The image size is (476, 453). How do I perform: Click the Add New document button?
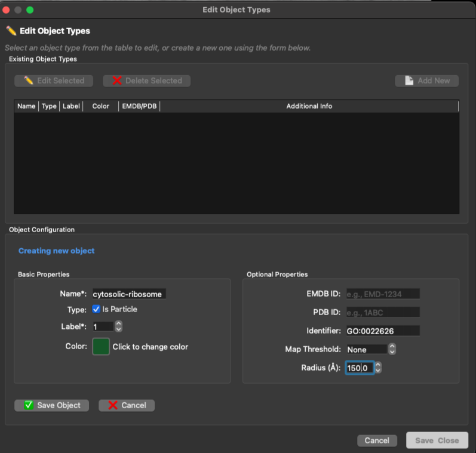pyautogui.click(x=426, y=81)
